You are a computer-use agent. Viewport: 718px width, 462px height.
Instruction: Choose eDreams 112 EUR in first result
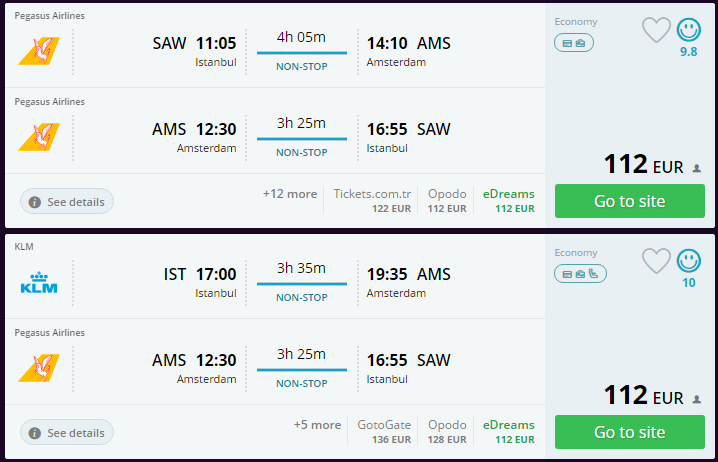[x=508, y=201]
